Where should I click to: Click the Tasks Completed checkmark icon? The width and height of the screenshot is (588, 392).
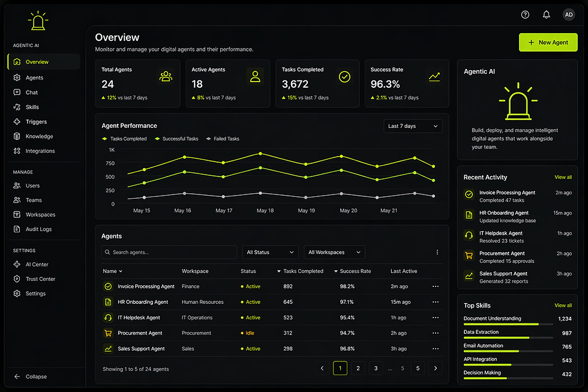pos(344,76)
